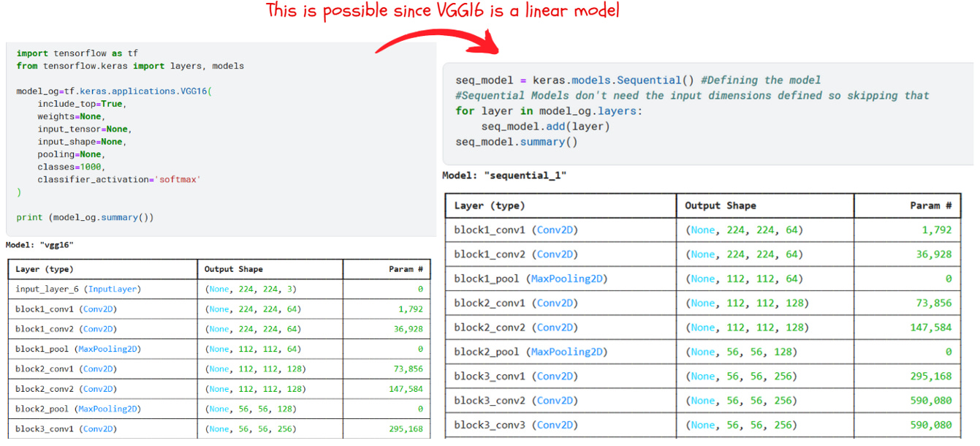This screenshot has width=980, height=446.
Task: Click block1_pool layer name in vgg16 table
Action: click(78, 349)
